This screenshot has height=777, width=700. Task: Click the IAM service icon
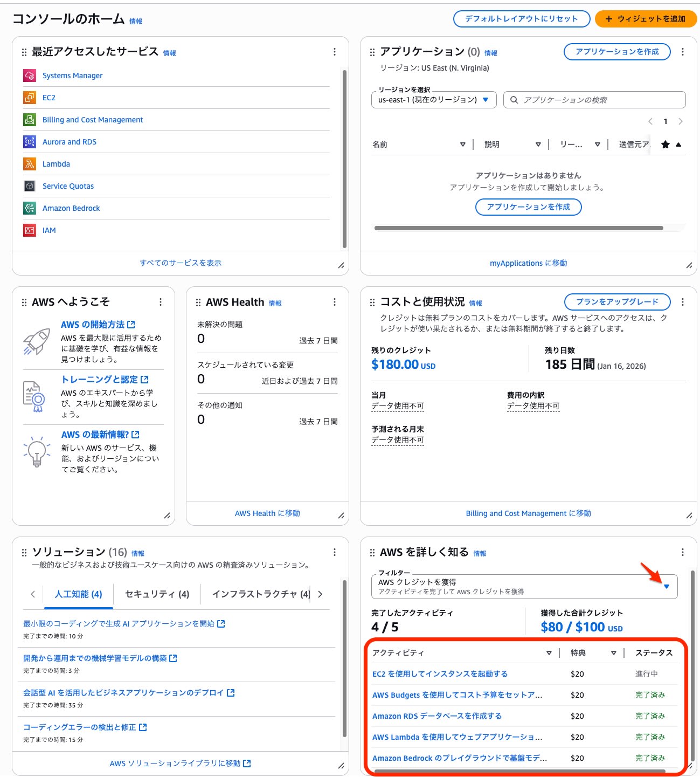tap(30, 230)
